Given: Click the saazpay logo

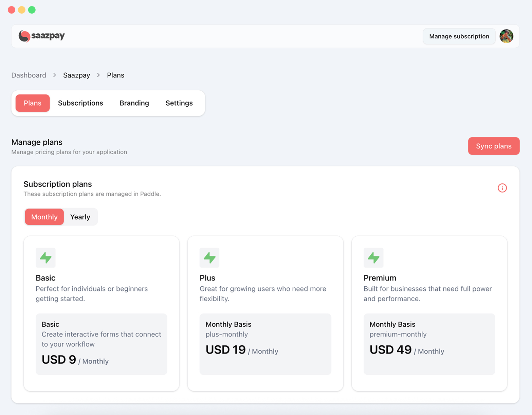Looking at the screenshot, I should pyautogui.click(x=41, y=36).
